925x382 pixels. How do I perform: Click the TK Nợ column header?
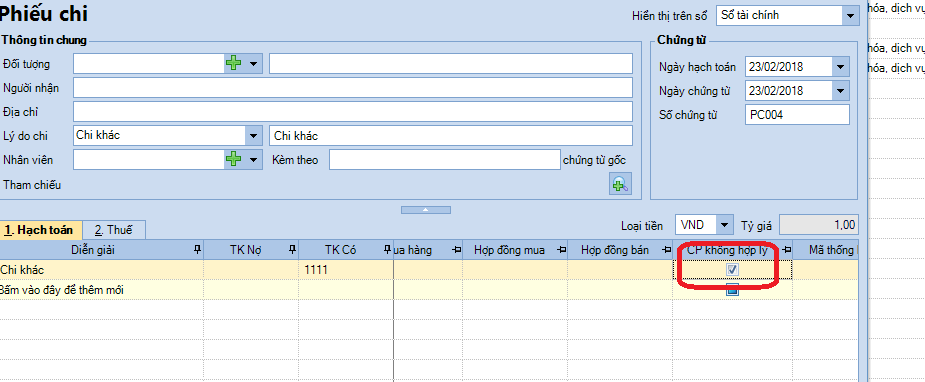251,250
